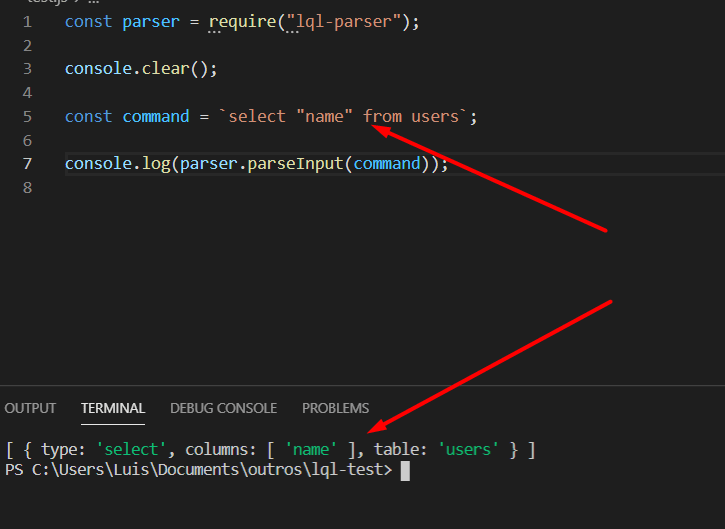The height and width of the screenshot is (529, 725).
Task: Click the parser variable on line 1
Action: (x=151, y=22)
